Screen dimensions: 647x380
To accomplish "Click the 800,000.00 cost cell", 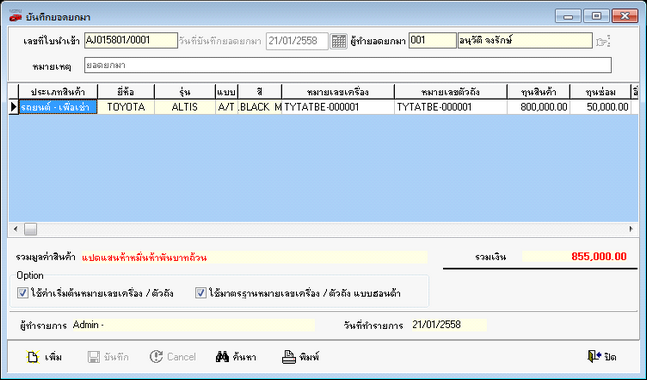I will pos(538,107).
